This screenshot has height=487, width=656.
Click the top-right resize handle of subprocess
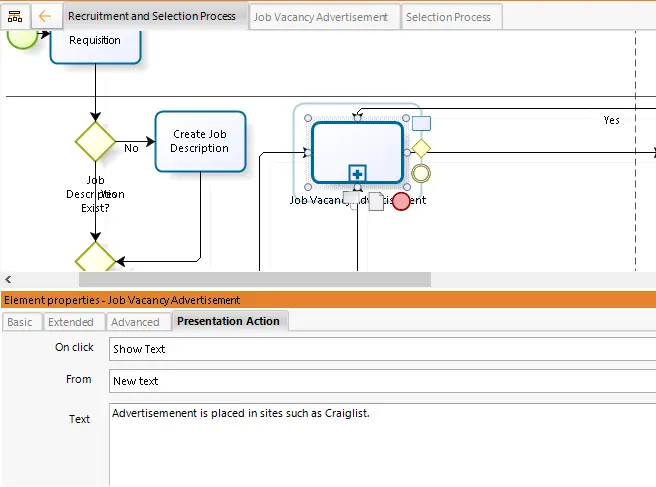[x=406, y=118]
